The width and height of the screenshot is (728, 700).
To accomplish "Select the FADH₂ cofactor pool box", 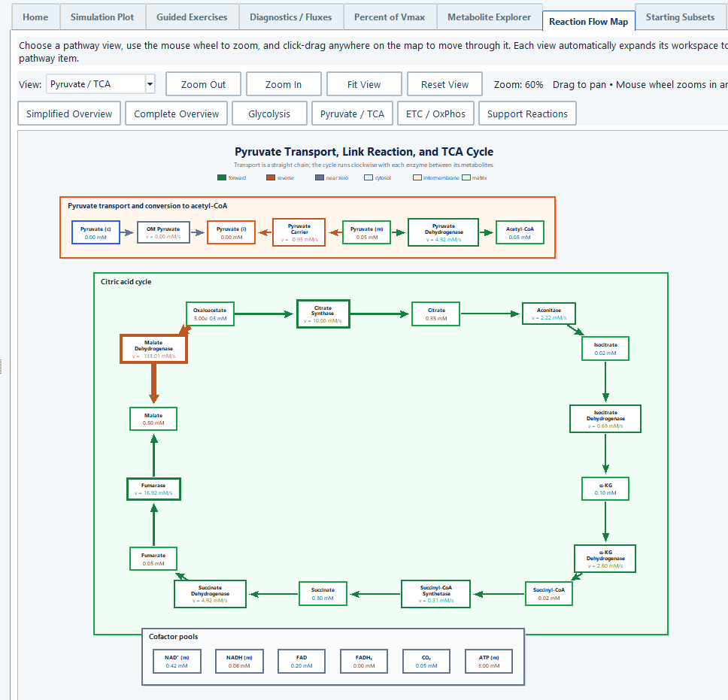I will (x=364, y=661).
